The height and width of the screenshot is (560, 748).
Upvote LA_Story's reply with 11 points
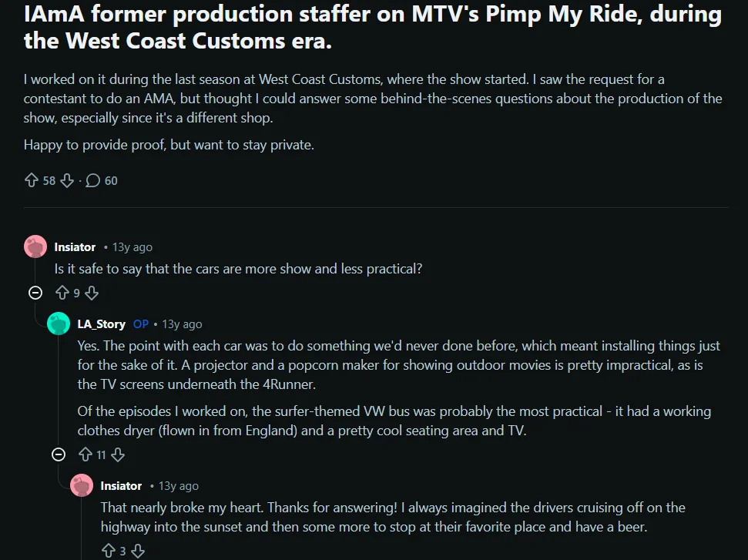tap(86, 454)
